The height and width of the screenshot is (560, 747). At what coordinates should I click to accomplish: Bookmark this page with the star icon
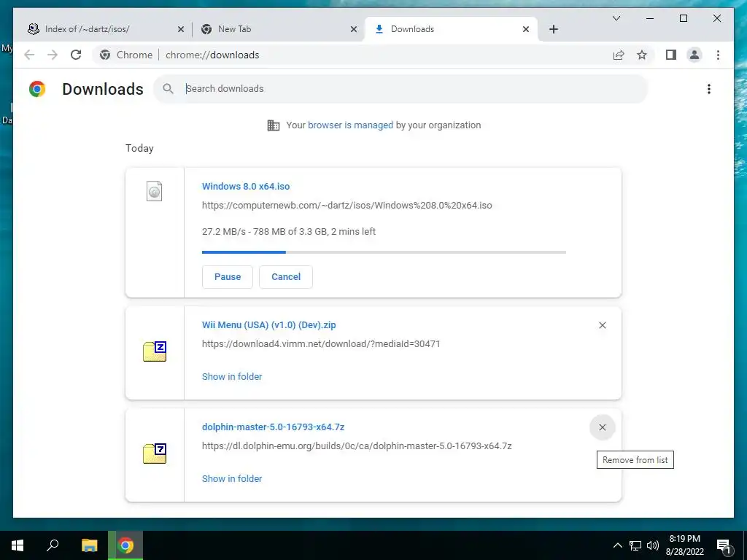[x=642, y=55]
